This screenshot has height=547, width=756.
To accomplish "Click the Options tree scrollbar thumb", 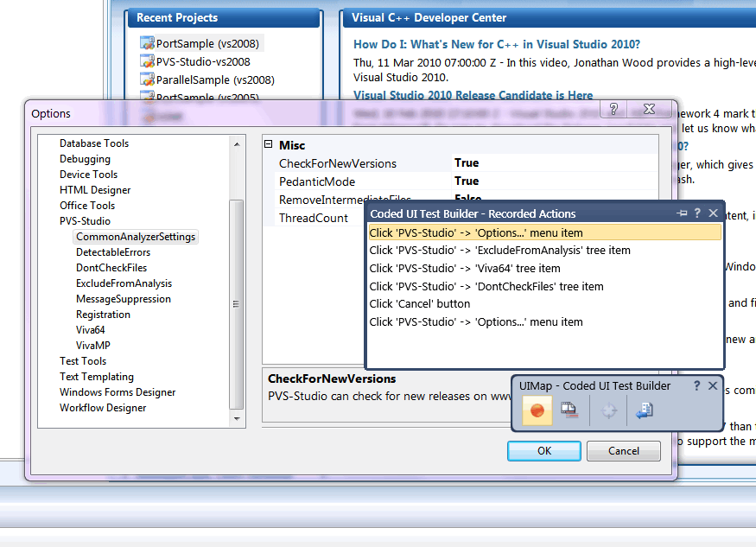I will (x=236, y=304).
